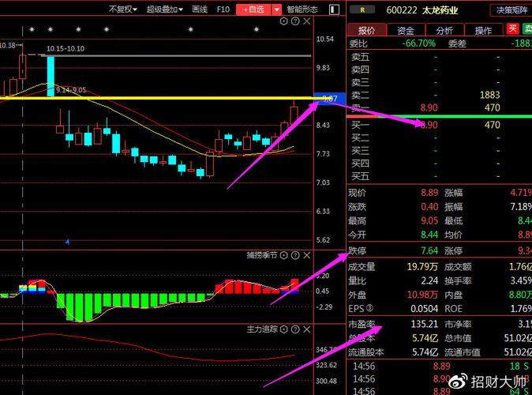
Task: Switch to the 操作 tab
Action: [483, 30]
